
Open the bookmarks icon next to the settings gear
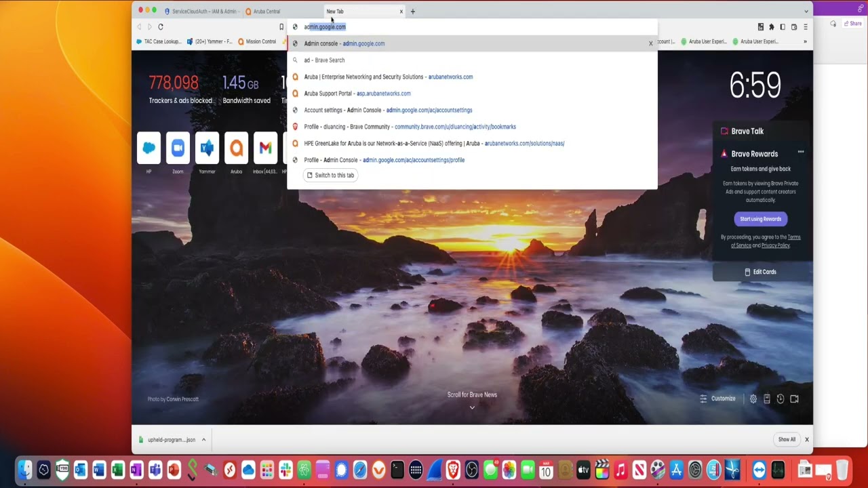(767, 399)
